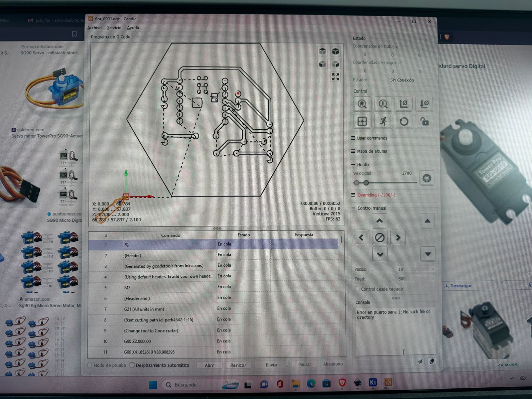Jog X right with the right arrow
The image size is (532, 399).
tap(398, 238)
